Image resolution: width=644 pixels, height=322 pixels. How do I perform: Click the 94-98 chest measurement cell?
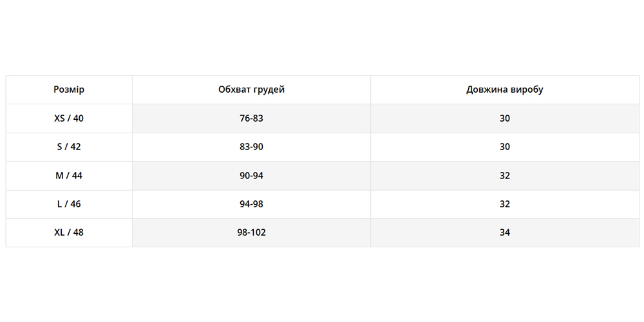[x=251, y=204]
